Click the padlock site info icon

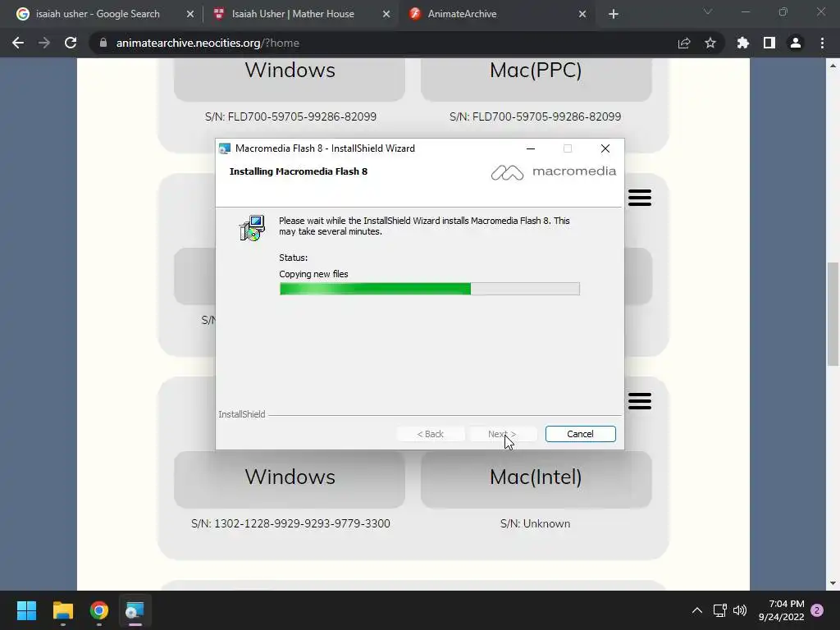(x=103, y=43)
